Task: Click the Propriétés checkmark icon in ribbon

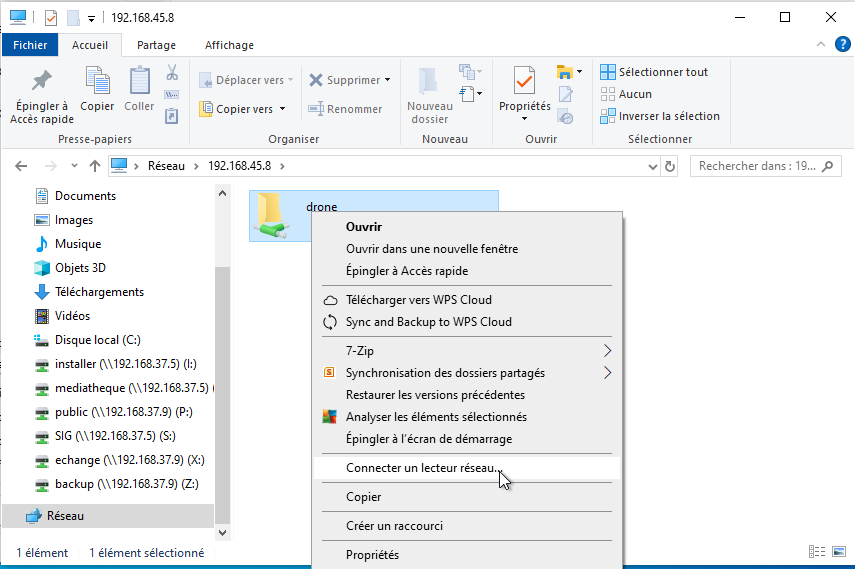Action: pos(524,81)
